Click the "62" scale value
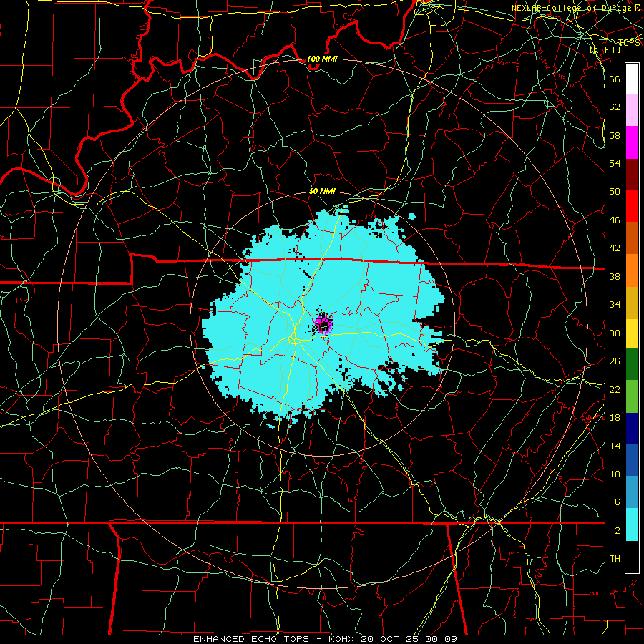The width and height of the screenshot is (644, 644). pyautogui.click(x=615, y=107)
